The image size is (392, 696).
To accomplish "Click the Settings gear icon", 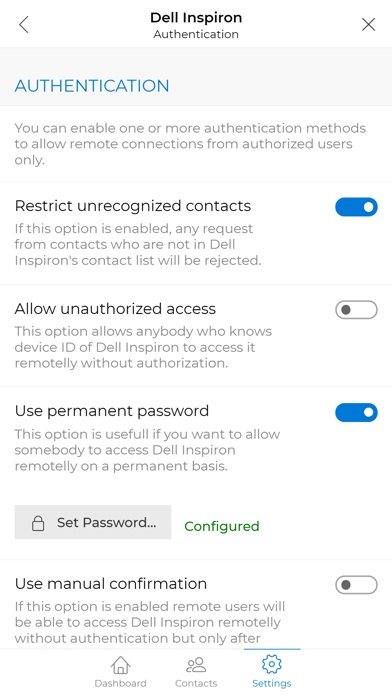I will (x=272, y=664).
